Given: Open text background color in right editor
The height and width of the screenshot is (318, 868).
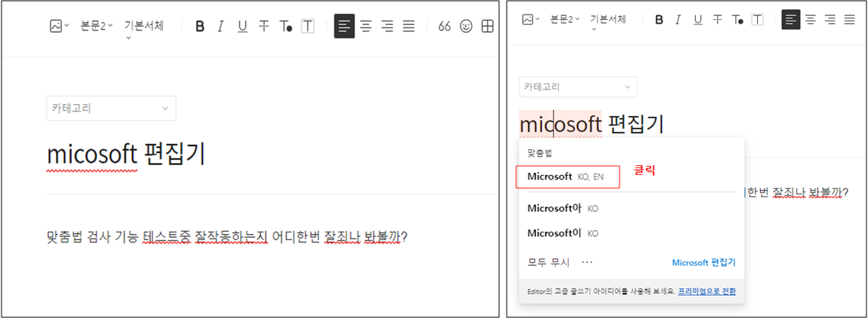Looking at the screenshot, I should (757, 20).
